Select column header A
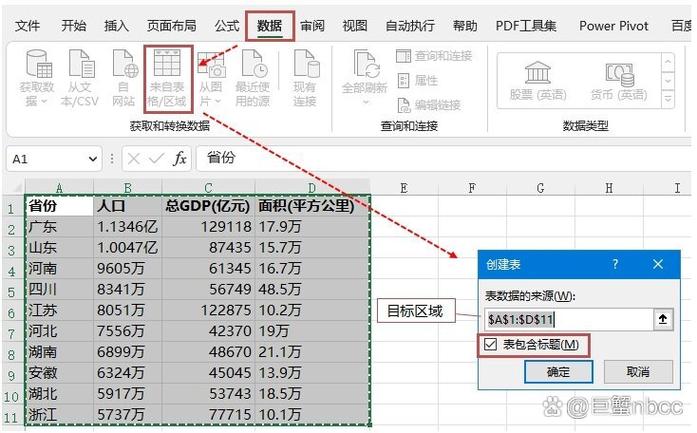The image size is (697, 433). tap(59, 188)
